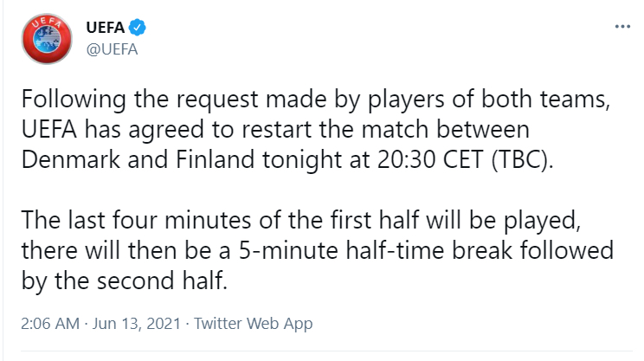644x361 pixels.
Task: Open the UEFA display name link
Action: [105, 28]
